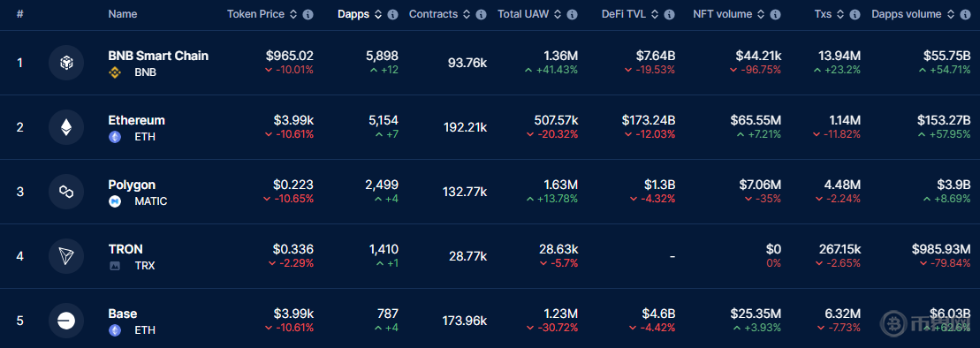Open the TRON chain page
Viewport: 980px width, 348px height.
coord(125,249)
